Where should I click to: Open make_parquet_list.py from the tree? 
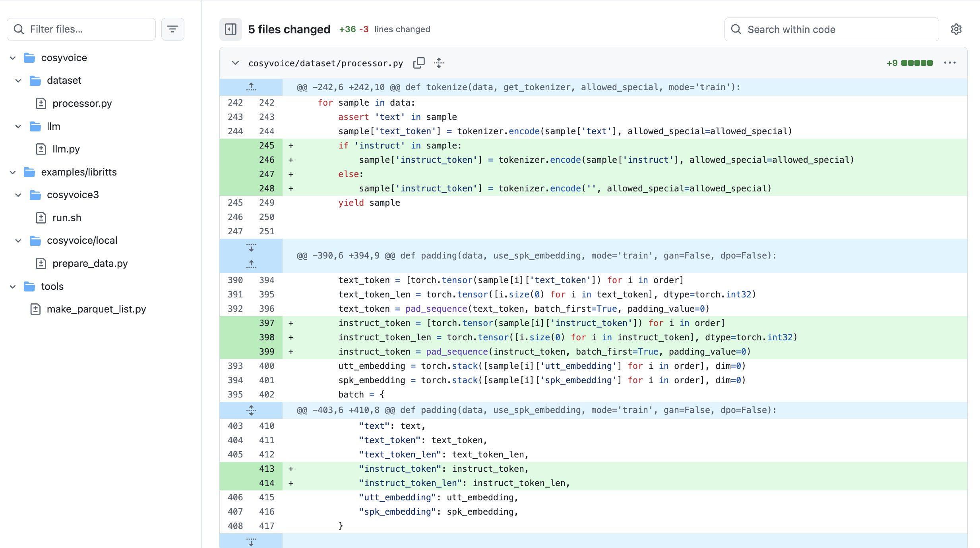coord(96,309)
